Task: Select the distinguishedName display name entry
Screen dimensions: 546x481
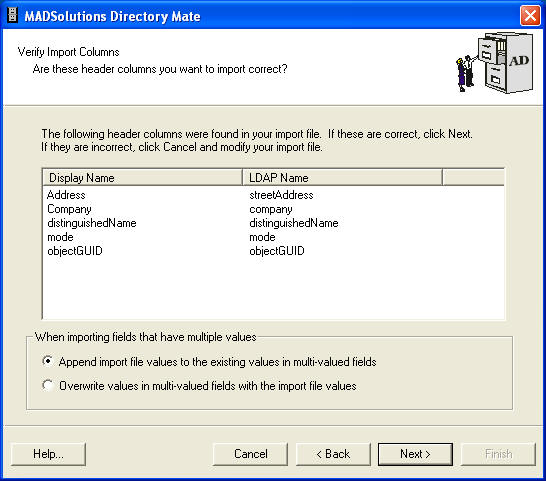Action: (92, 223)
